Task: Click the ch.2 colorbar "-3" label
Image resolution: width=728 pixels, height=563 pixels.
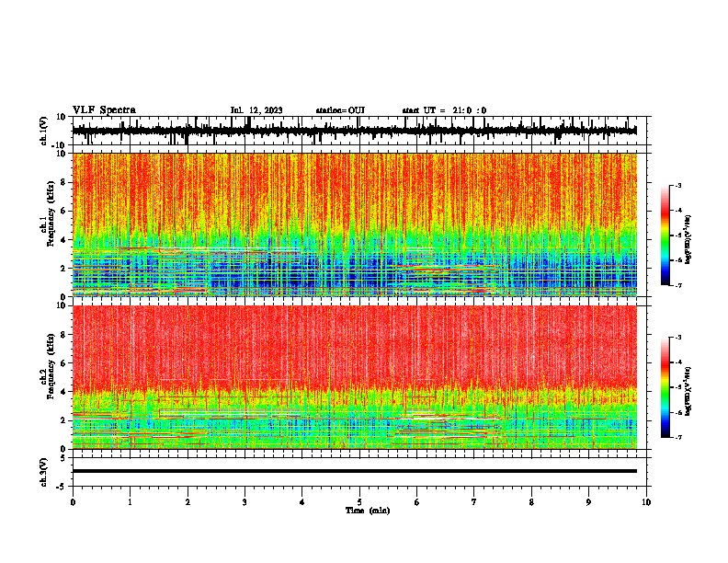Action: pos(678,338)
